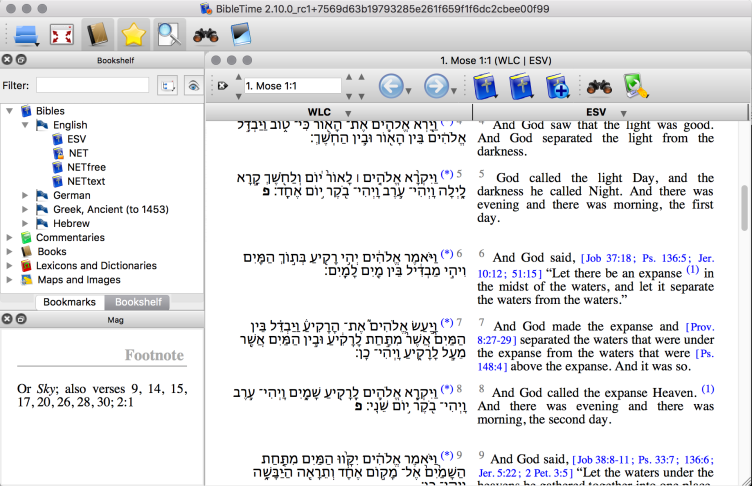Select the NETfree Bible module

pyautogui.click(x=85, y=167)
